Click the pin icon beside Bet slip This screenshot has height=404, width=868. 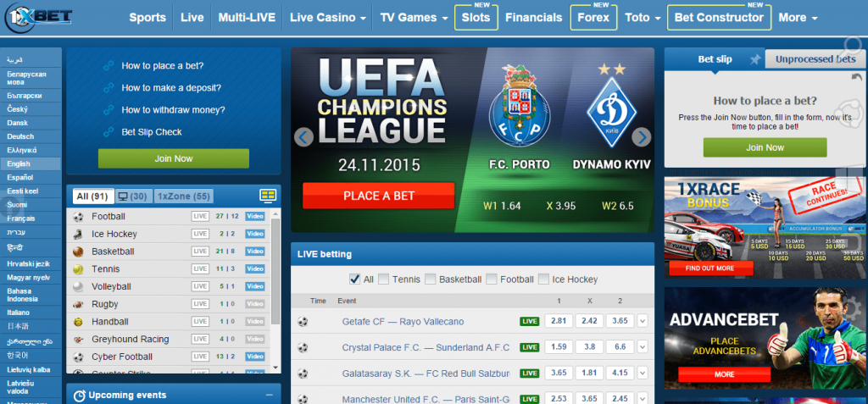(x=754, y=60)
